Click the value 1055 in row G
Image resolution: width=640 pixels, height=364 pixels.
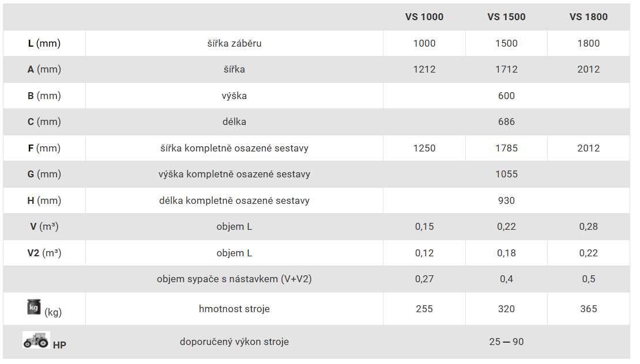pos(506,174)
